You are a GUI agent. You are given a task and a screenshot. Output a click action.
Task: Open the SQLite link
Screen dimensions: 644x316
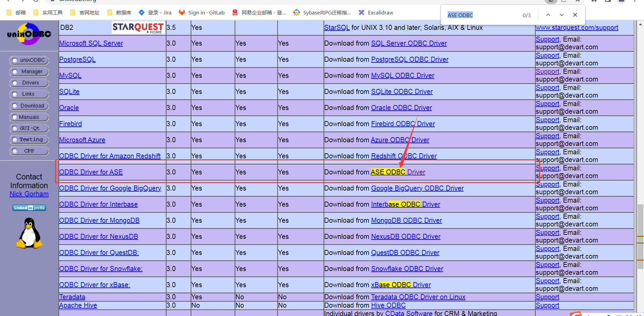[69, 92]
